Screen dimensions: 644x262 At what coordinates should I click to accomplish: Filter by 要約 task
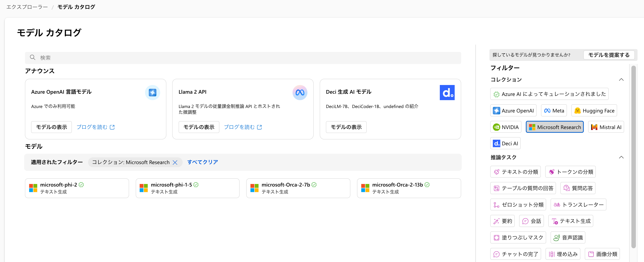tap(502, 221)
